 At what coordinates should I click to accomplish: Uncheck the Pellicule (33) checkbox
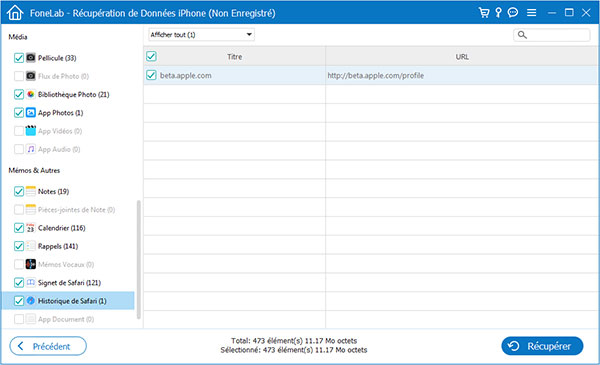tap(19, 58)
